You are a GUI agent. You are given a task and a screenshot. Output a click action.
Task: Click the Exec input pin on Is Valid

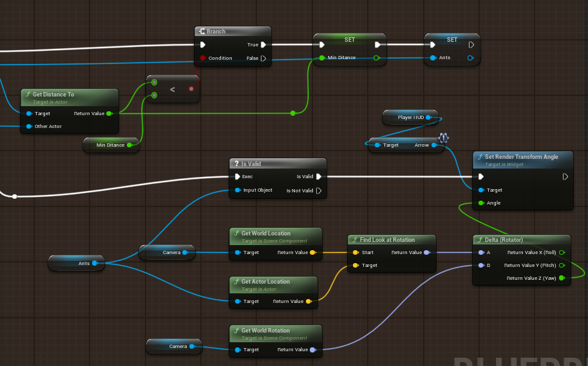pos(238,176)
